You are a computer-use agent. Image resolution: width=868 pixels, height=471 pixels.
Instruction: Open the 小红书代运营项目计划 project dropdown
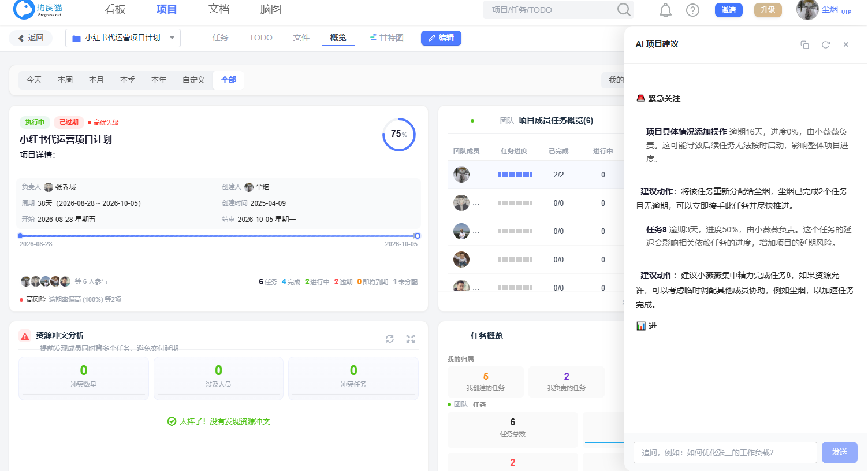coord(123,38)
